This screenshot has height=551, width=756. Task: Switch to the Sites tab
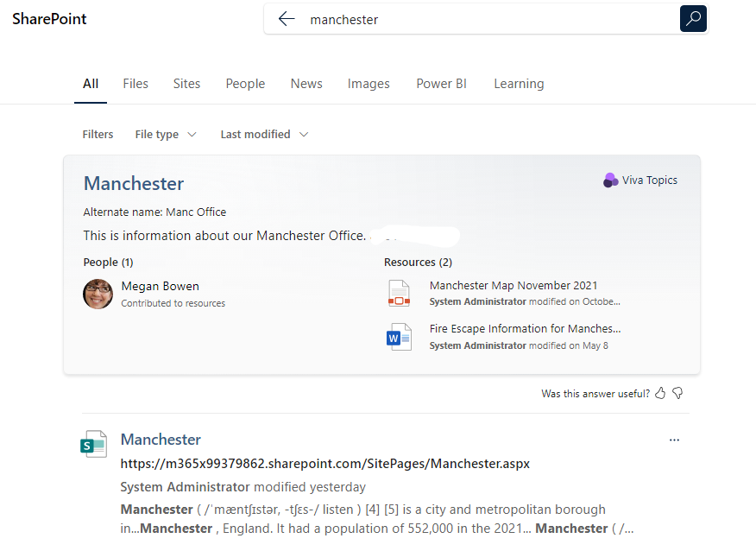coord(186,84)
